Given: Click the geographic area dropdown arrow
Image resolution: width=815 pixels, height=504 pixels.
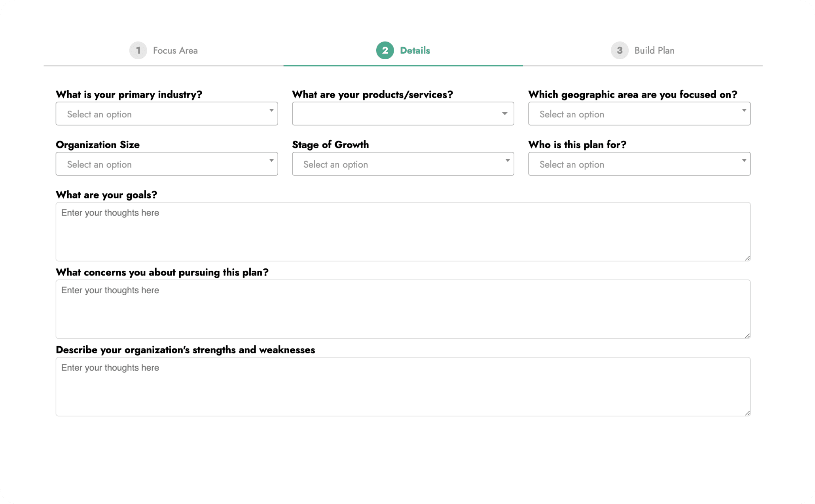Looking at the screenshot, I should (744, 110).
